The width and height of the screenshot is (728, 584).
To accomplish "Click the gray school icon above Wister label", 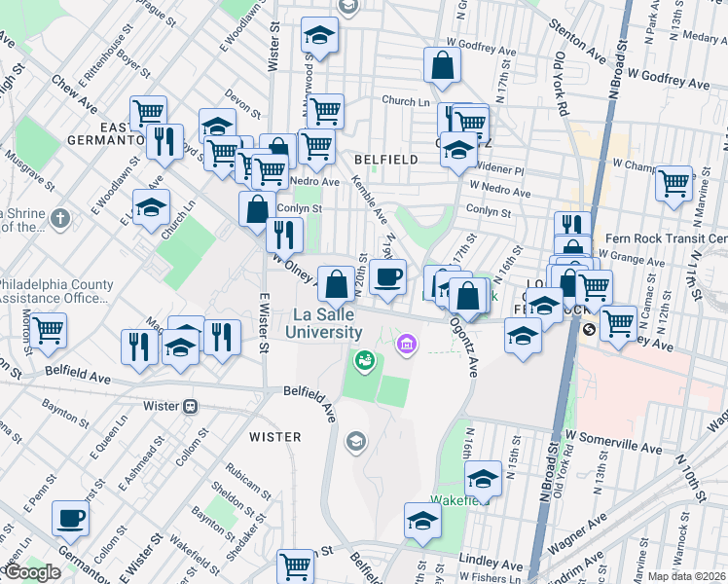I will pos(356,441).
